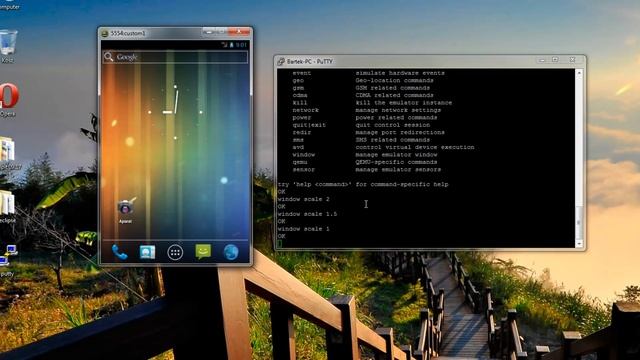The height and width of the screenshot is (360, 640).
Task: Click the emulator status bar clock
Action: tap(241, 45)
